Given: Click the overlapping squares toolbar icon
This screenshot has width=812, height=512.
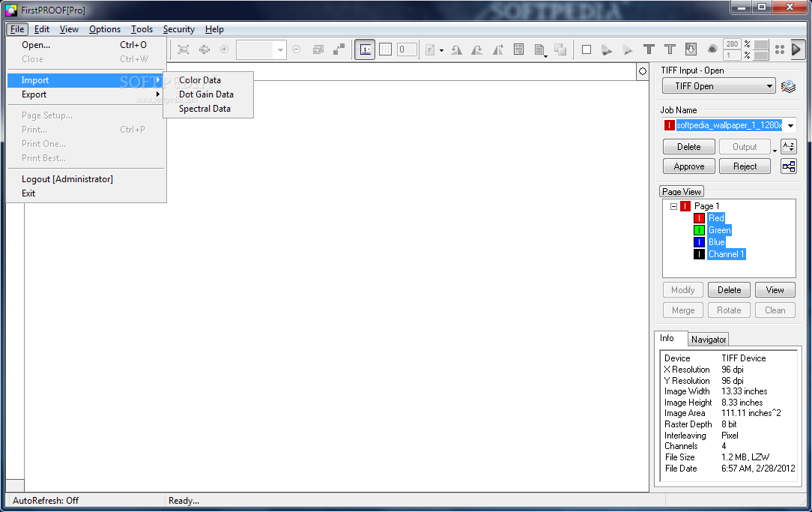Looking at the screenshot, I should pyautogui.click(x=560, y=49).
